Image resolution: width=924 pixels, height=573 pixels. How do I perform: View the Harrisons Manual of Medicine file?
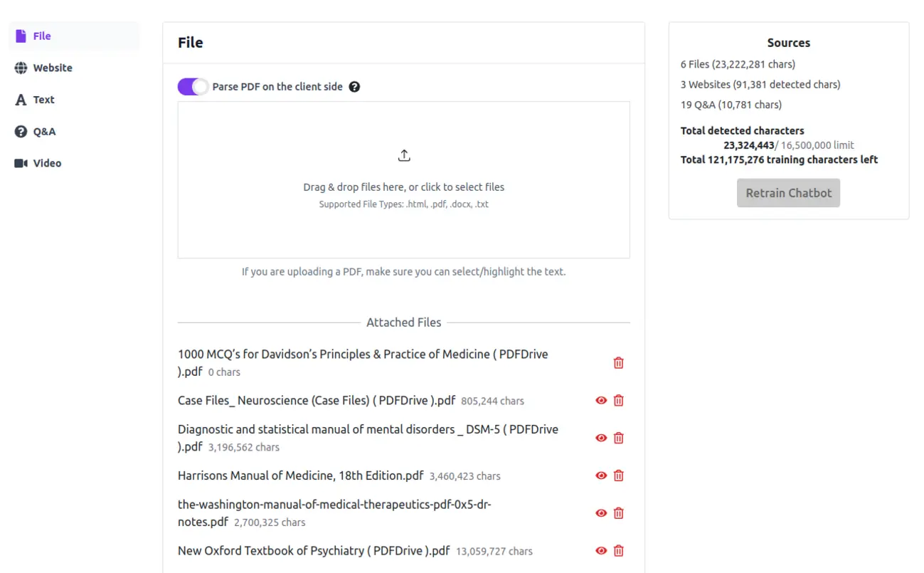click(601, 475)
